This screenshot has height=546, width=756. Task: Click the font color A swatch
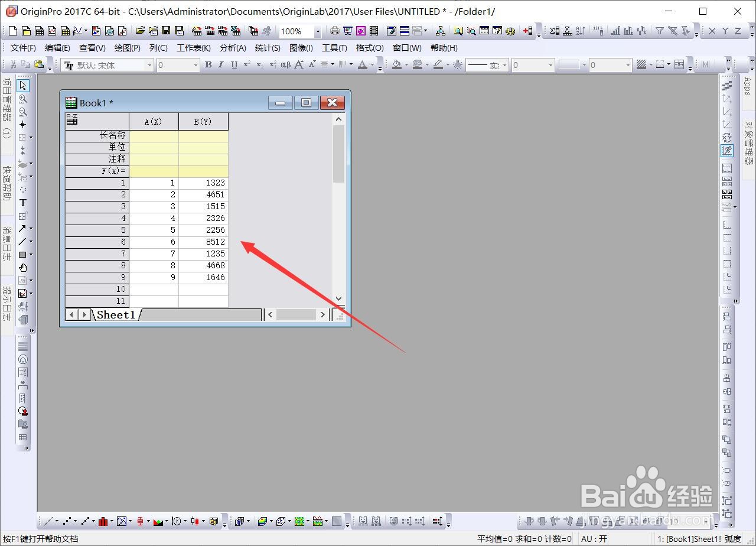click(362, 65)
